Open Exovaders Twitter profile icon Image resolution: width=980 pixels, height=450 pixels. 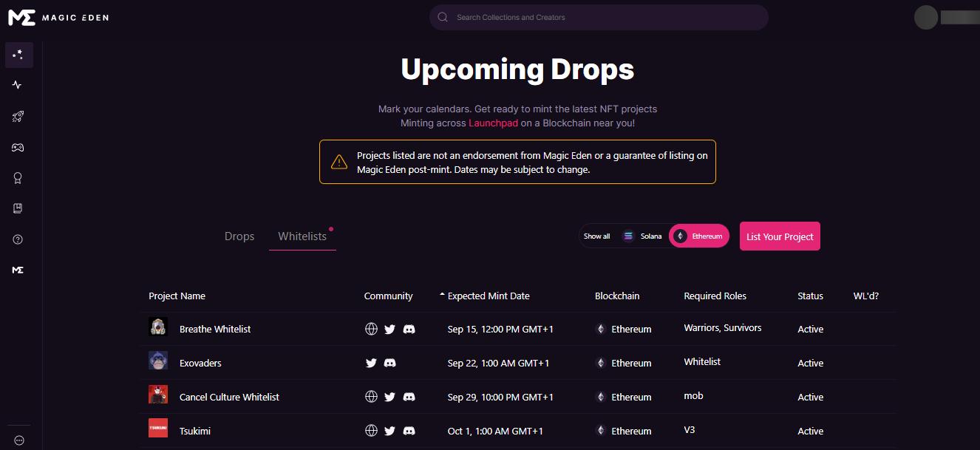click(372, 364)
